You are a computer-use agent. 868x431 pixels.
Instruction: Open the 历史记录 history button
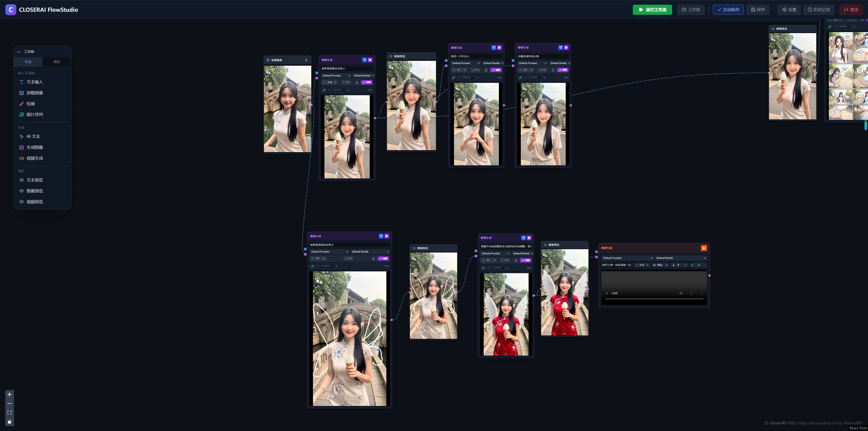[x=818, y=9]
